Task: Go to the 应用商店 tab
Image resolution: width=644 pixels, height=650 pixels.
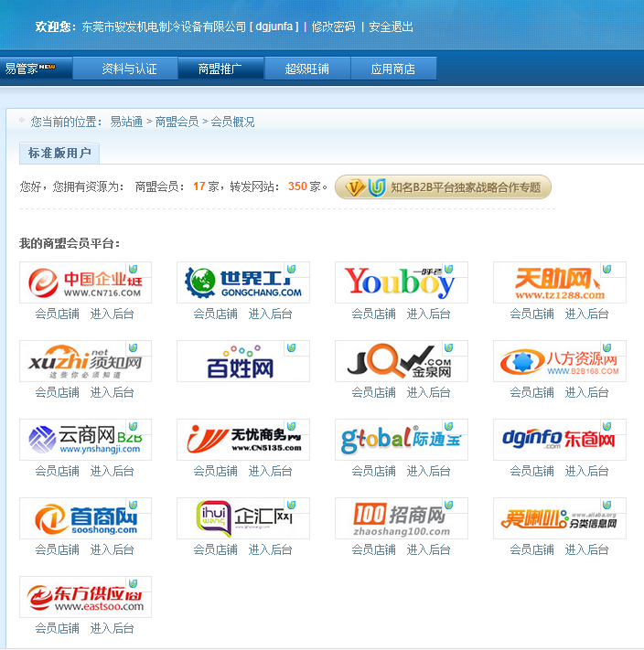Action: coord(392,69)
